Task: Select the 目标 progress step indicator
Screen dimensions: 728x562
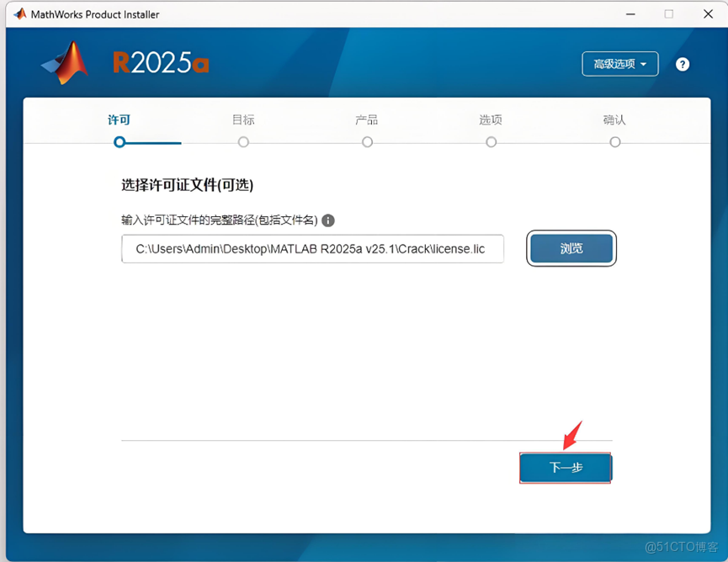Action: 242,142
